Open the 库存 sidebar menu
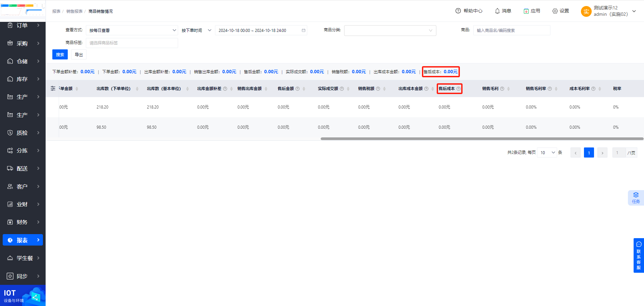Screen dimensions: 644x306 point(23,79)
